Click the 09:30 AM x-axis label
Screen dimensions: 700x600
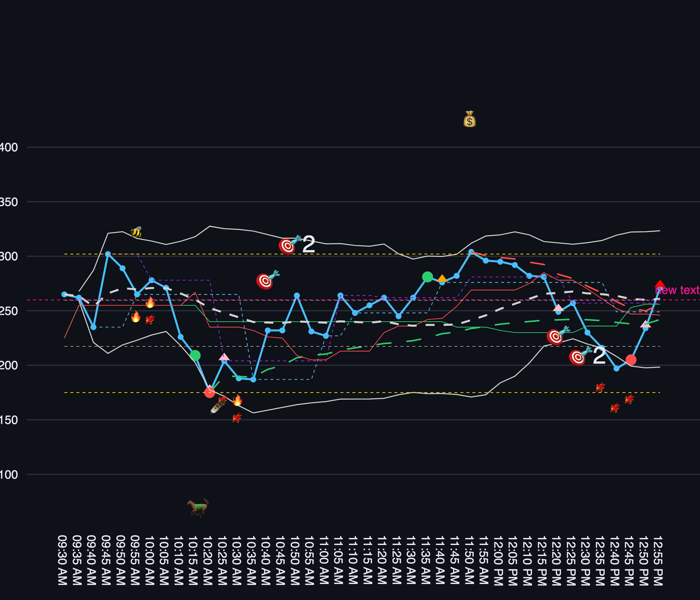pyautogui.click(x=63, y=560)
